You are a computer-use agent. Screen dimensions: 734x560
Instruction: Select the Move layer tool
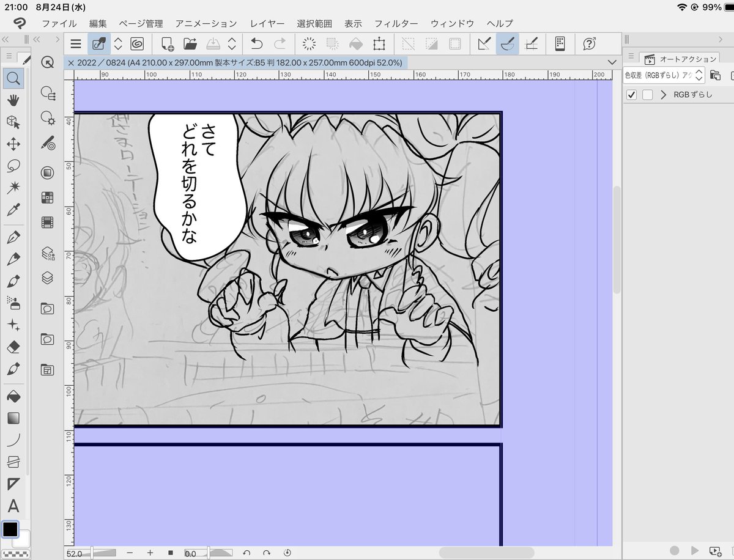[13, 144]
